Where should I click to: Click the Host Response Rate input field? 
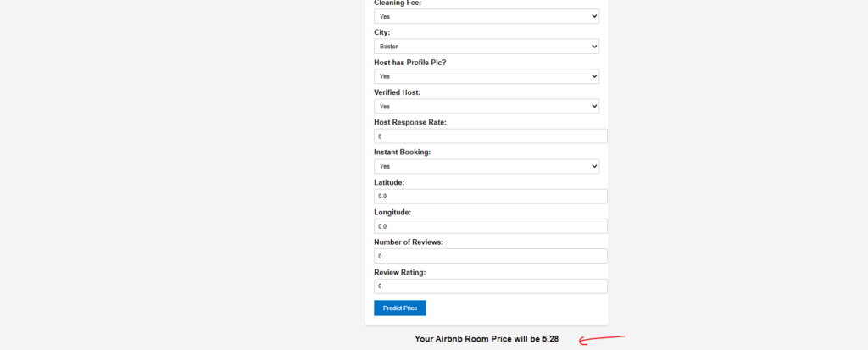point(490,136)
